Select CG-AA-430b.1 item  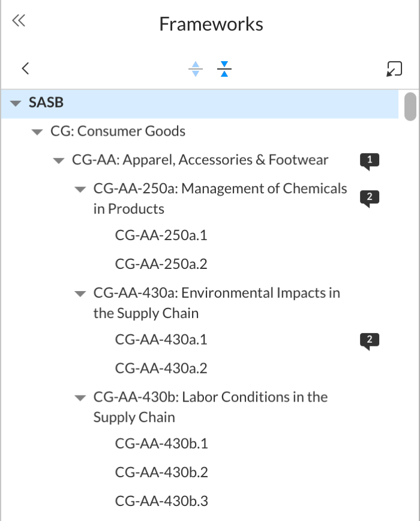(x=161, y=444)
